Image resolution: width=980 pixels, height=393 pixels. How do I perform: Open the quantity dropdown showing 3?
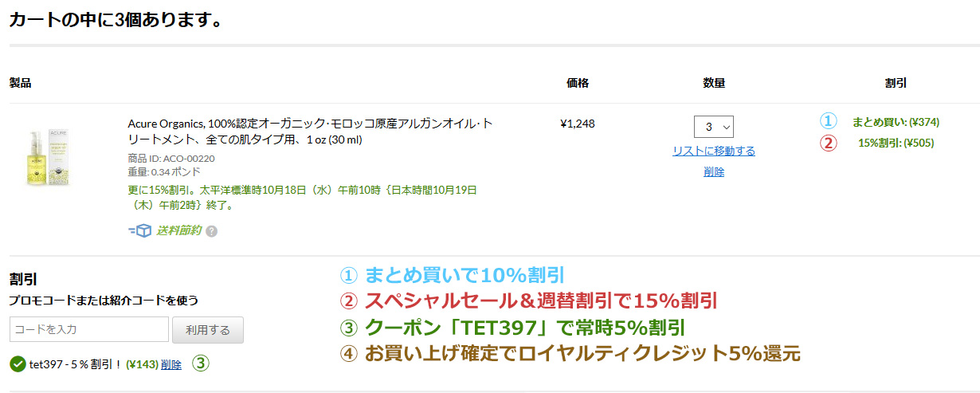714,126
